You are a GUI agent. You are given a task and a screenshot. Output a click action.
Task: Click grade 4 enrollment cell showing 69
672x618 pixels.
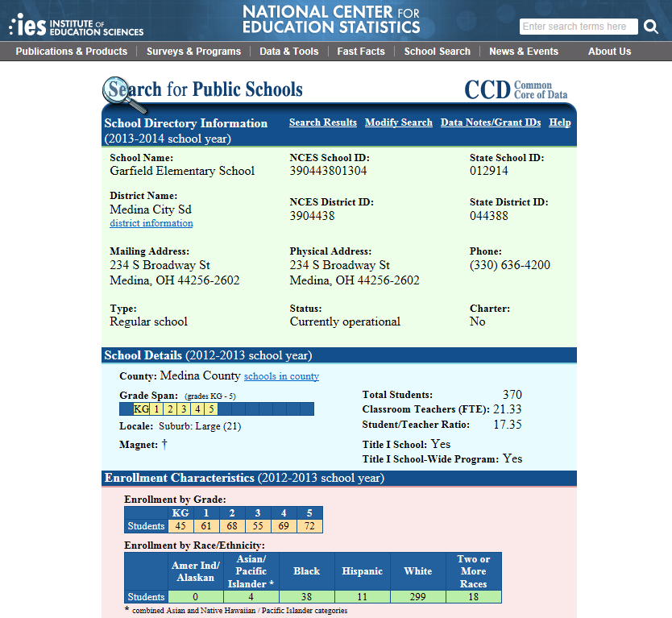[x=284, y=526]
